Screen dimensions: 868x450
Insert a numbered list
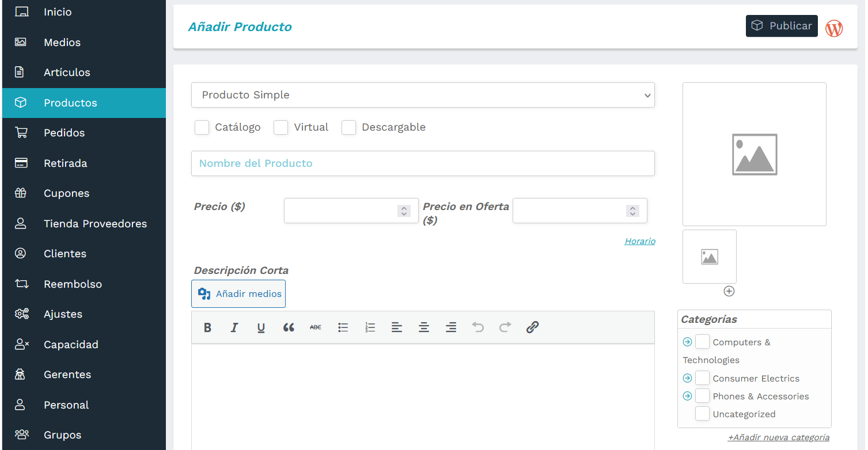tap(370, 327)
